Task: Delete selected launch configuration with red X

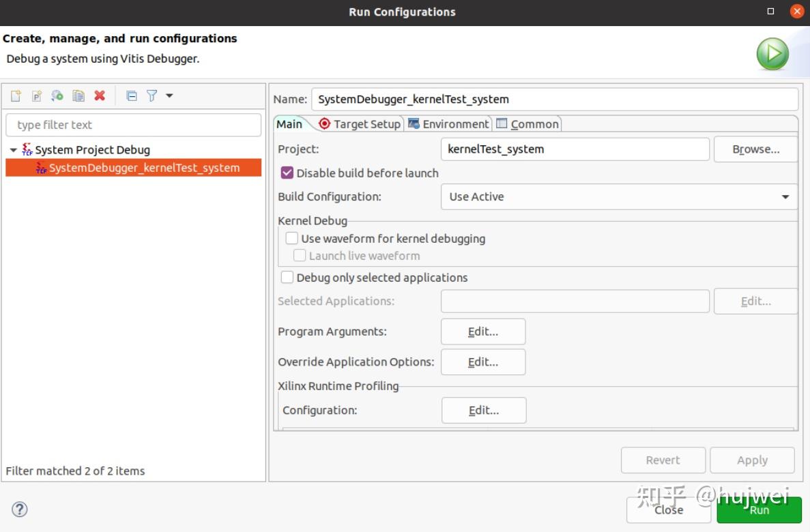Action: click(x=100, y=96)
